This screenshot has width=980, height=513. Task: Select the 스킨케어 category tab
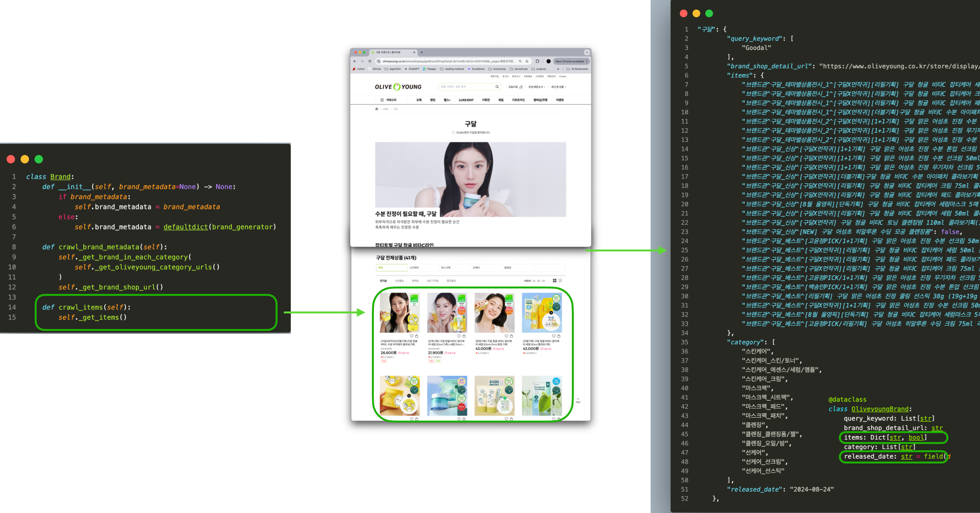414,268
